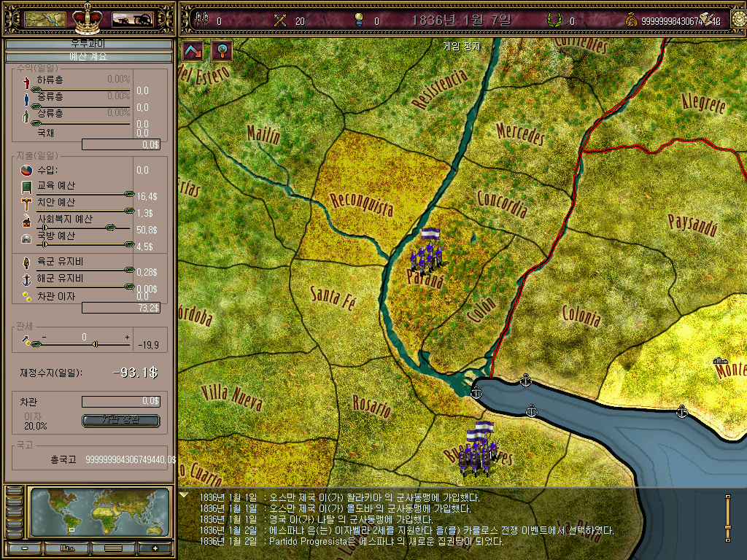This screenshot has height=560, width=747.
Task: Open the bar chart statistics button
Action: [68, 548]
